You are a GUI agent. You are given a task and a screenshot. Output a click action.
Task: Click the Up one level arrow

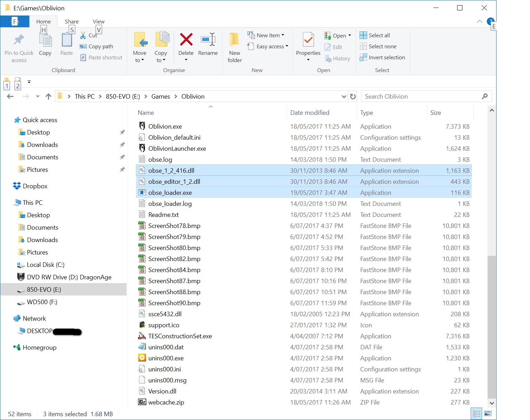coord(48,97)
